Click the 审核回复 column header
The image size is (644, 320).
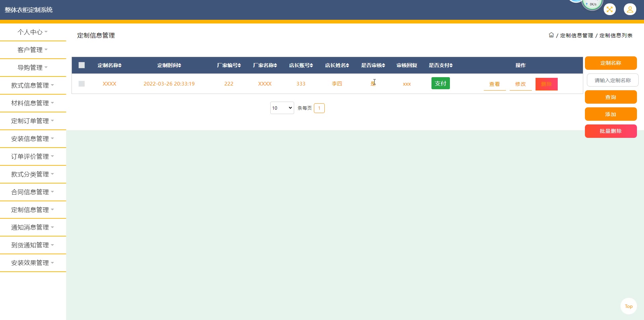(407, 65)
